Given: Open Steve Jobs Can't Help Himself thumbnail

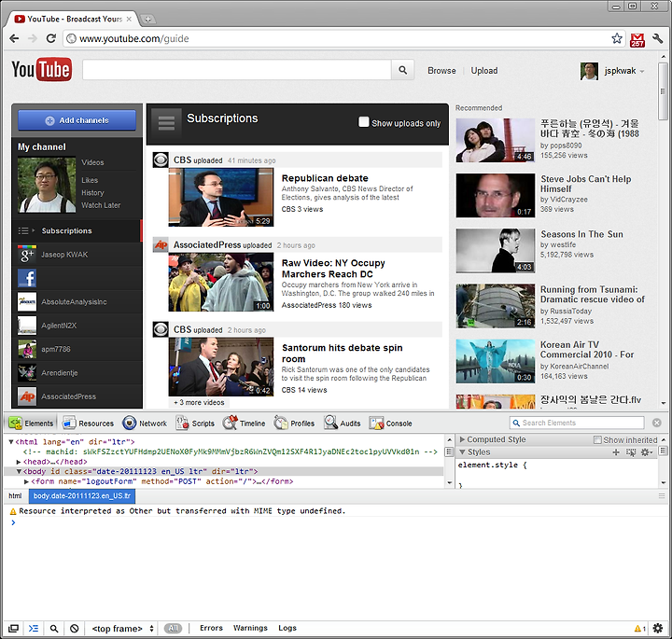Looking at the screenshot, I should tap(496, 195).
